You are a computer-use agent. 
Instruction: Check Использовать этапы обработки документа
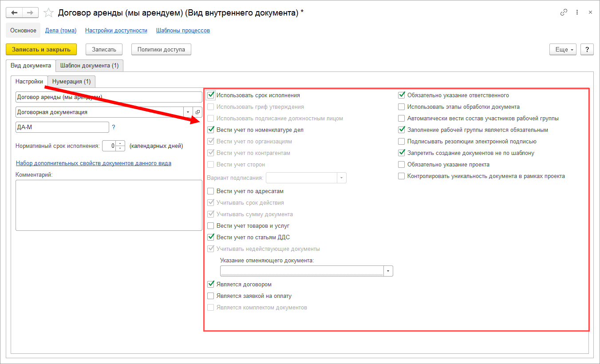(402, 107)
